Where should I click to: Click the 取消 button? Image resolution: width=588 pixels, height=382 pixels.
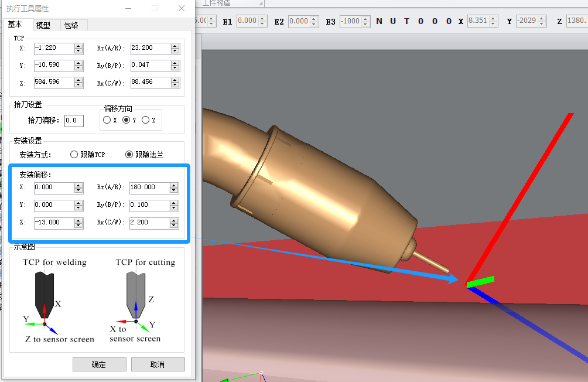coord(158,364)
